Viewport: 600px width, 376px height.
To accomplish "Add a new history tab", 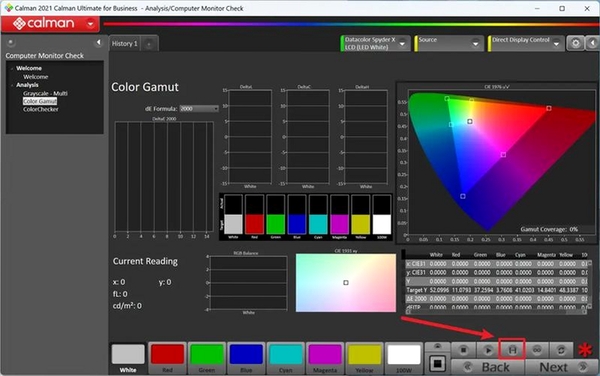I will click(x=149, y=44).
